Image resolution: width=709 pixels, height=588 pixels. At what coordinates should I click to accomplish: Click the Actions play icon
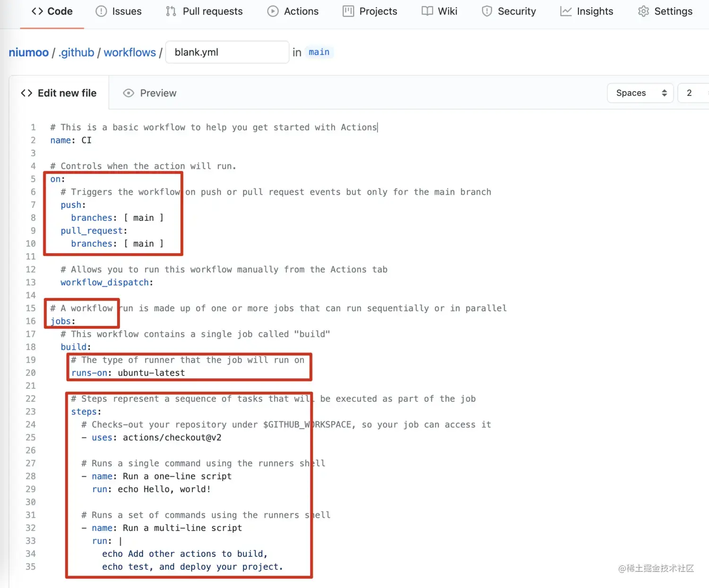pyautogui.click(x=273, y=11)
